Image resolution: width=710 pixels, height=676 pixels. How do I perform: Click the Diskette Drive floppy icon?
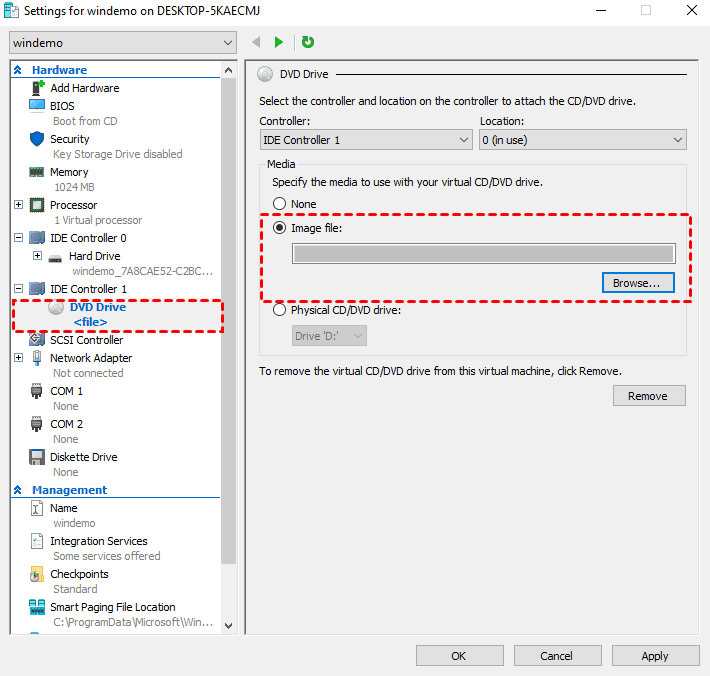click(x=37, y=457)
